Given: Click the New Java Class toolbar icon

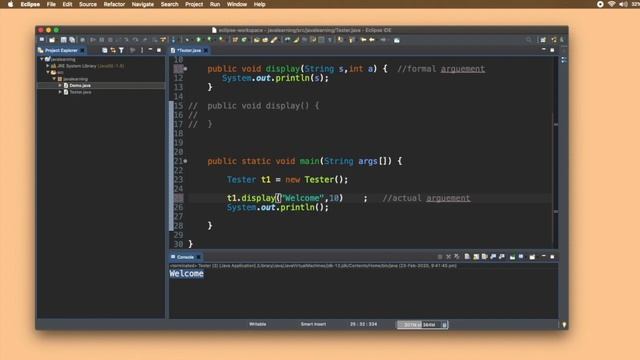Looking at the screenshot, I should tap(244, 40).
